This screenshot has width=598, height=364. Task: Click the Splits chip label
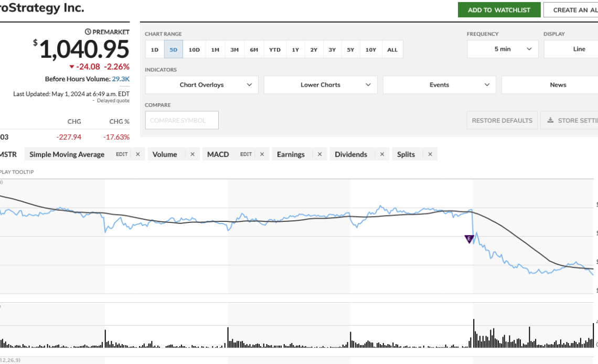[x=406, y=154]
